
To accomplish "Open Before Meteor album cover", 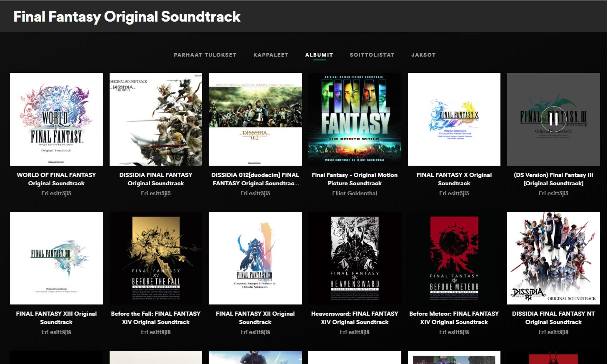I will (454, 258).
